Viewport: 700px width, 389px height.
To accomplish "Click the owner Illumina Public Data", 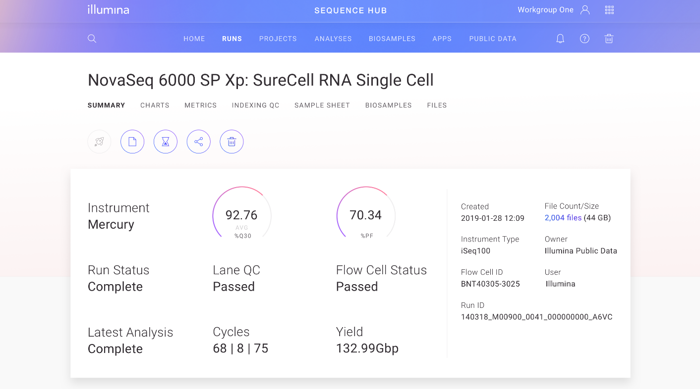I will [x=580, y=251].
